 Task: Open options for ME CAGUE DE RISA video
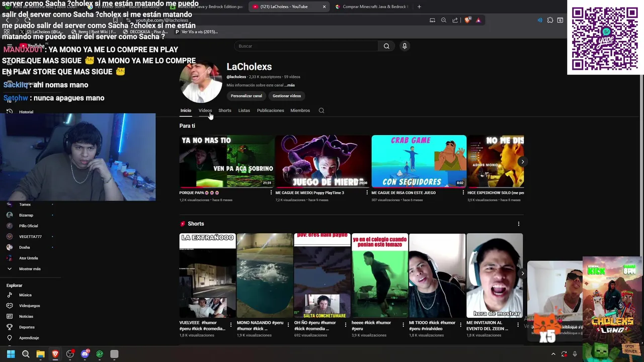click(463, 193)
